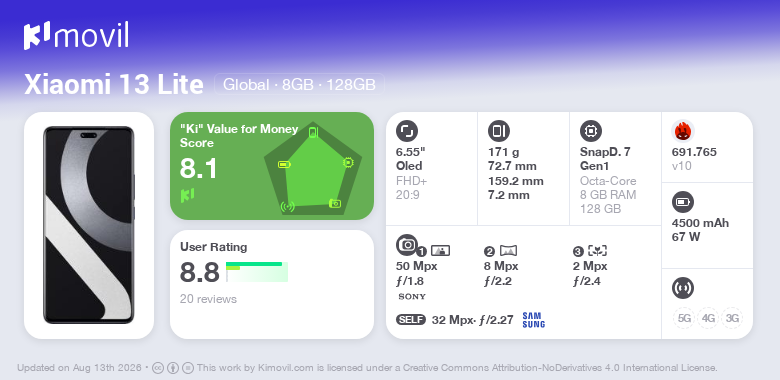Click the screen size icon

(x=406, y=131)
